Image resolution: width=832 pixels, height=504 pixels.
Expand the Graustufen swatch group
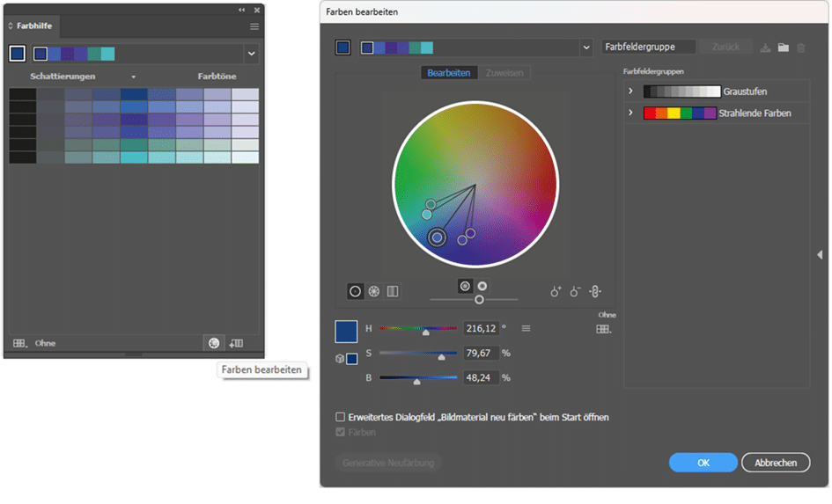pos(631,91)
